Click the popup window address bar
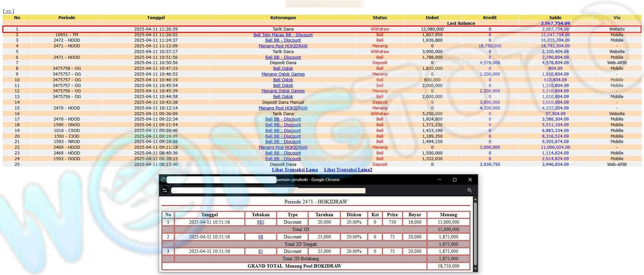This screenshot has height=275, width=644. point(268,191)
